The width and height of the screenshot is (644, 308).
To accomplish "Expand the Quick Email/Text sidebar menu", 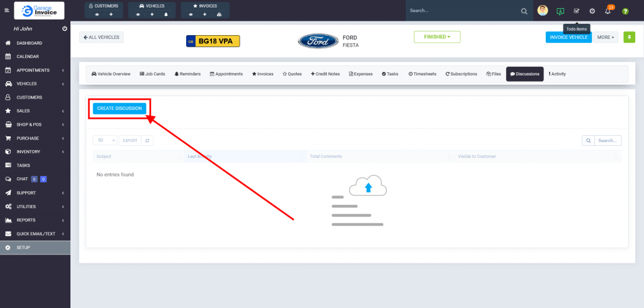I will pyautogui.click(x=35, y=234).
